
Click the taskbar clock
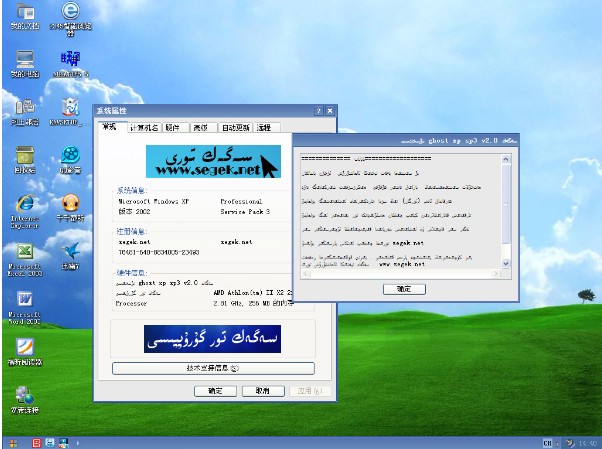click(x=588, y=443)
